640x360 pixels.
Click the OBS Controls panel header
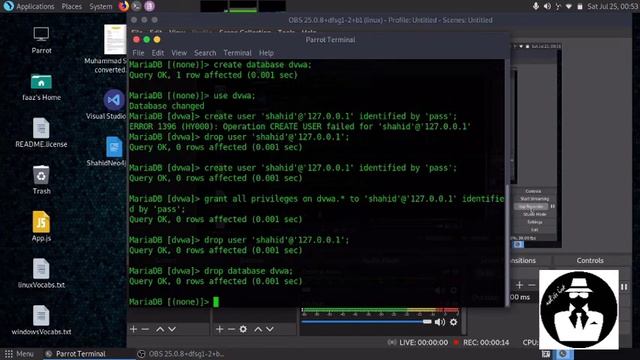point(590,260)
